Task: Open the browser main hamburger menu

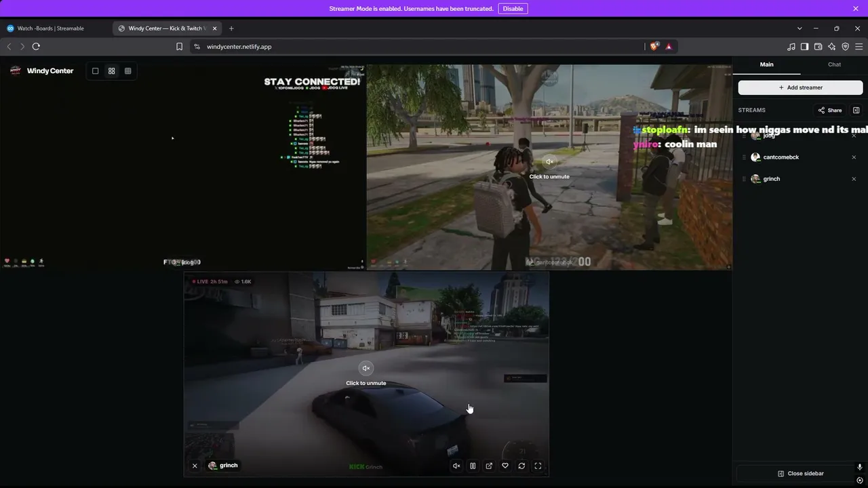Action: click(x=859, y=47)
